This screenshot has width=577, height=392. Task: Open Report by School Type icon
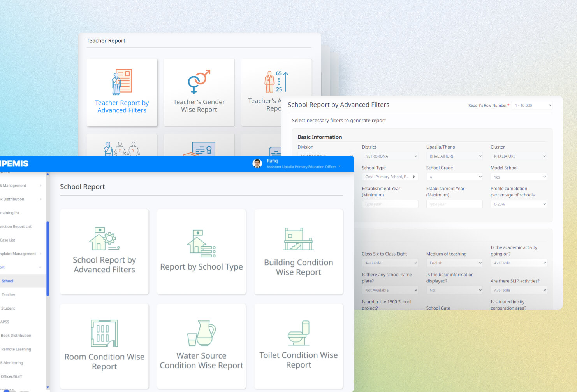click(201, 244)
